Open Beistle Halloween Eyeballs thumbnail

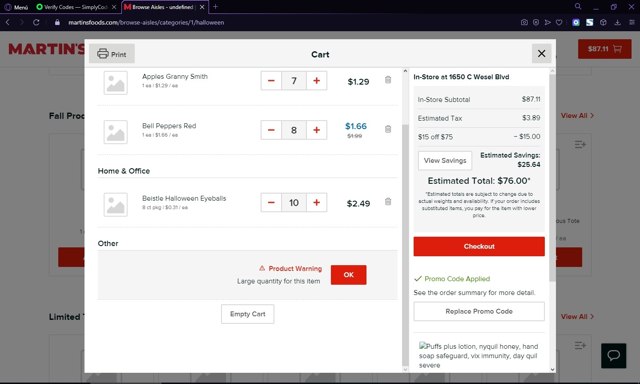click(x=116, y=204)
